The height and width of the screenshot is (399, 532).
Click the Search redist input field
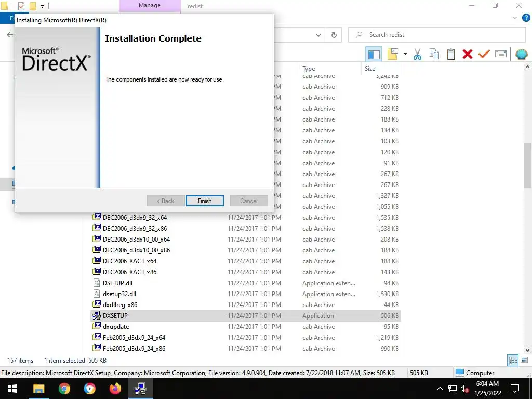[436, 35]
